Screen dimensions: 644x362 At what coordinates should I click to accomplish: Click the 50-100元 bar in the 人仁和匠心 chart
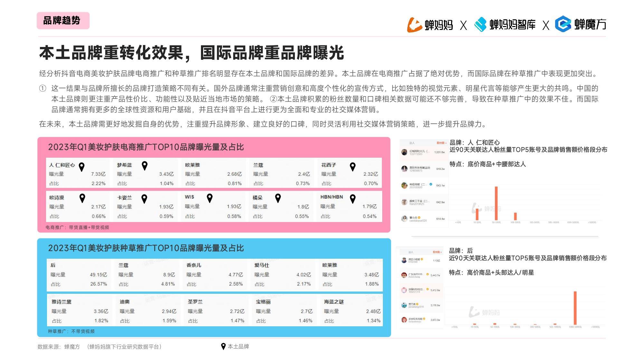pos(496,203)
